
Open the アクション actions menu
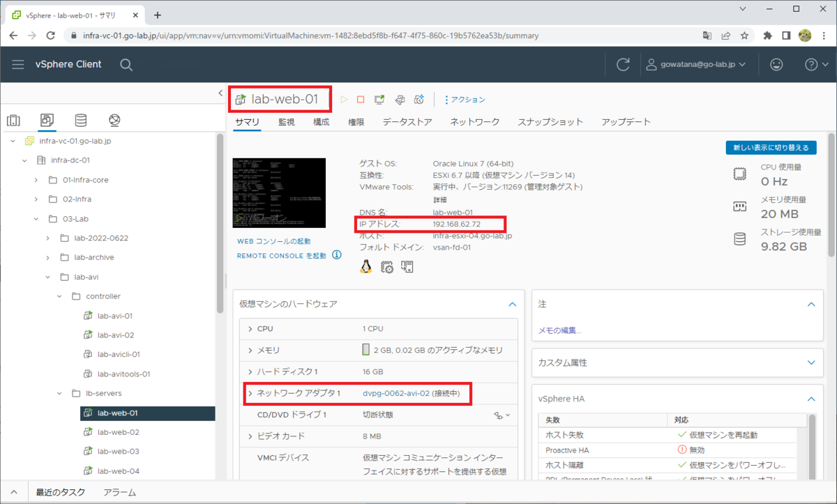tap(465, 100)
